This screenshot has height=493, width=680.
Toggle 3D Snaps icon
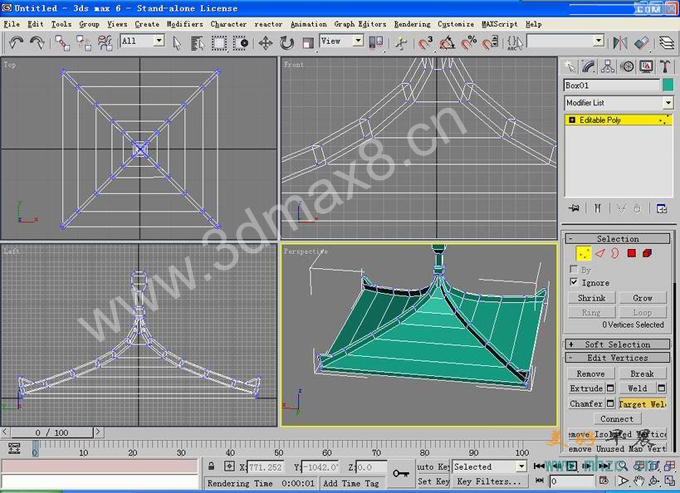point(425,43)
